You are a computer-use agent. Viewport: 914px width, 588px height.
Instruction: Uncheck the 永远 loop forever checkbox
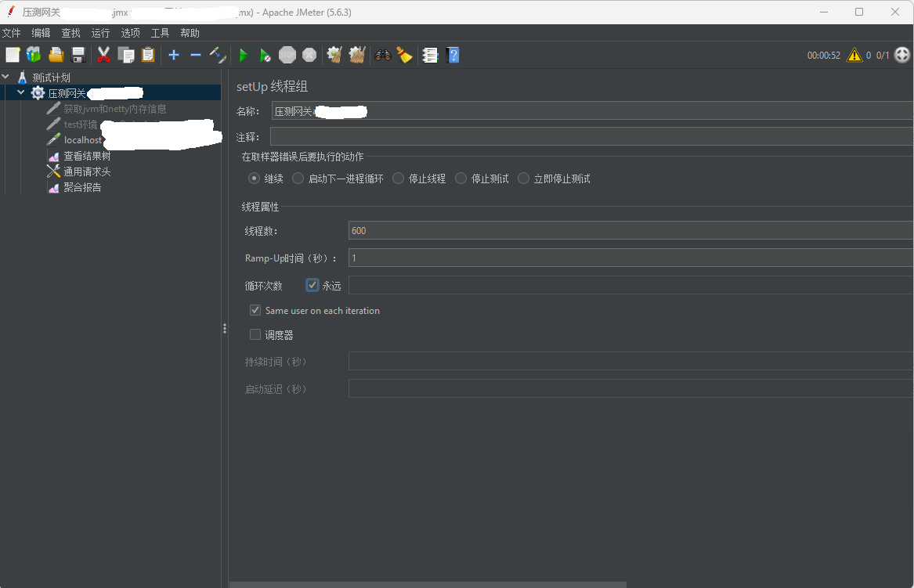[312, 286]
